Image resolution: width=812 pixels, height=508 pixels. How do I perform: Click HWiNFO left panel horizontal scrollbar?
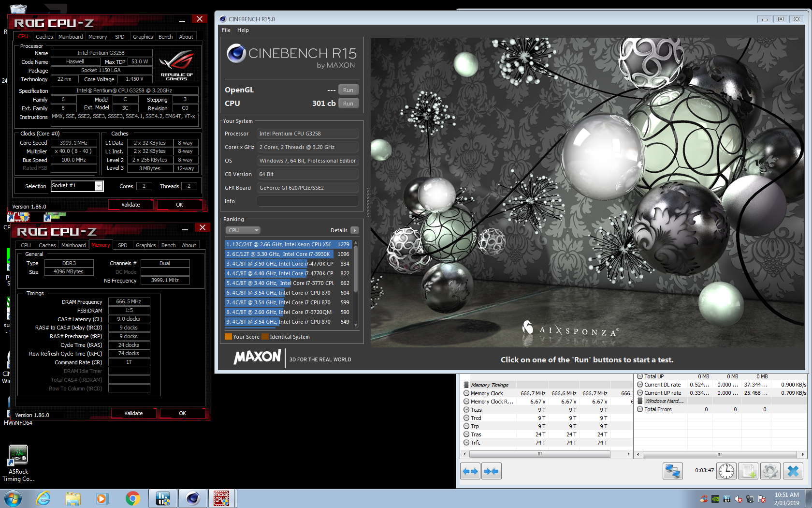pos(539,454)
